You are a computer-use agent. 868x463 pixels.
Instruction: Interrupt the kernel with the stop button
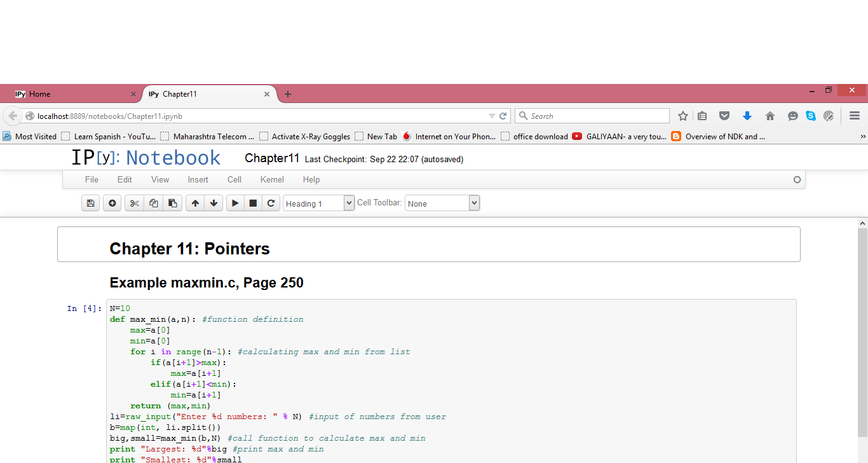pyautogui.click(x=253, y=204)
